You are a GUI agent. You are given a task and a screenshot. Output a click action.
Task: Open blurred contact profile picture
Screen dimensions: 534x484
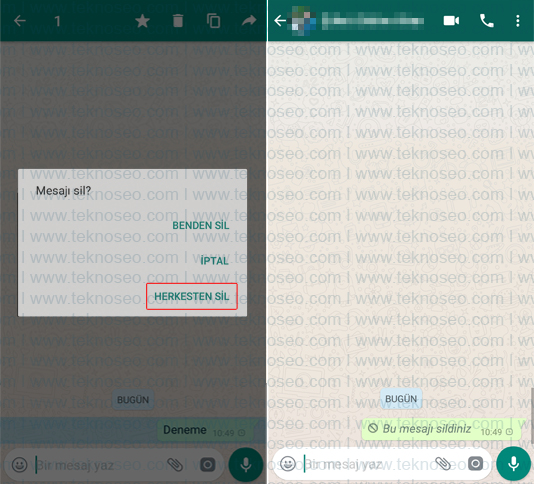[x=302, y=21]
